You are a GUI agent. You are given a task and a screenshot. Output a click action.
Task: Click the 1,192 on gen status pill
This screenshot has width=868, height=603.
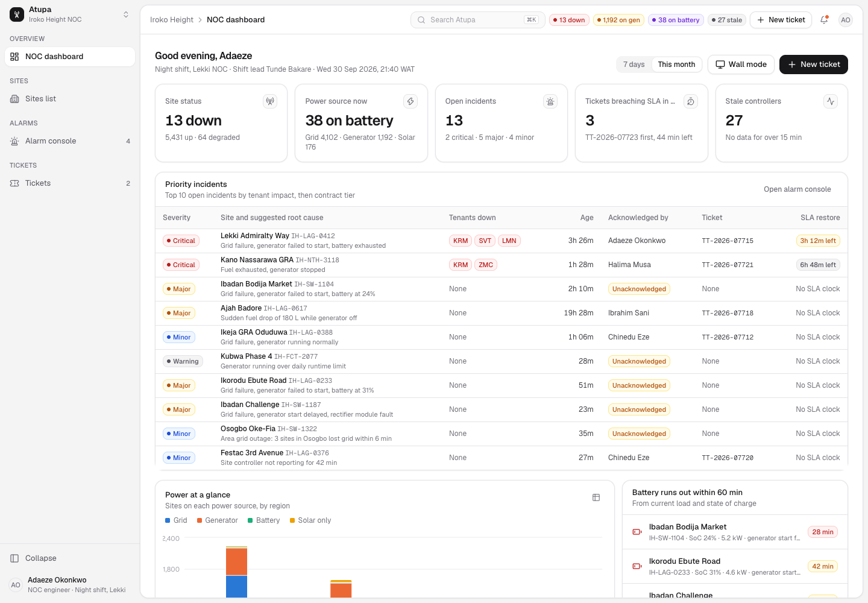618,20
